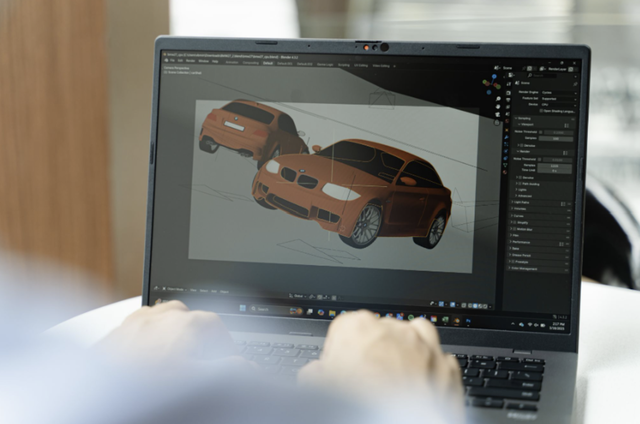Toggle Render Noise Threshold checkbox
Screen dimensions: 640x424
tap(540, 160)
